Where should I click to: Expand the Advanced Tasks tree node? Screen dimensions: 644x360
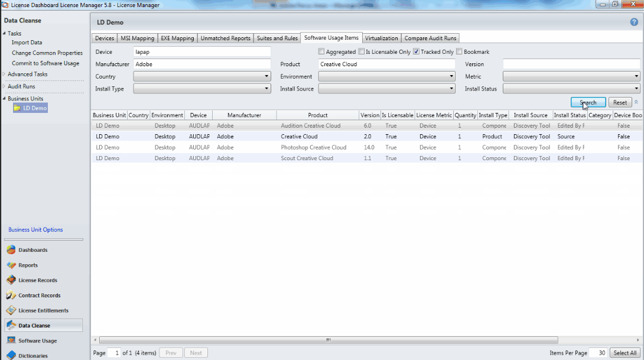[x=4, y=74]
